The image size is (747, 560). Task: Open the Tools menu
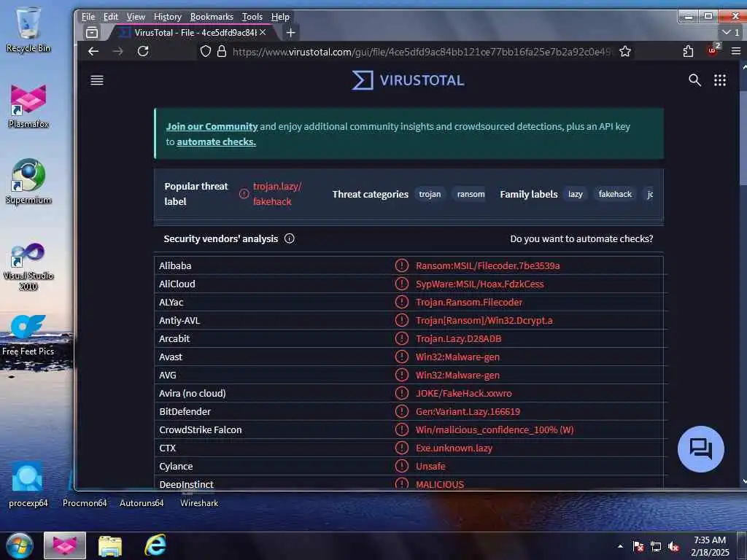click(252, 17)
